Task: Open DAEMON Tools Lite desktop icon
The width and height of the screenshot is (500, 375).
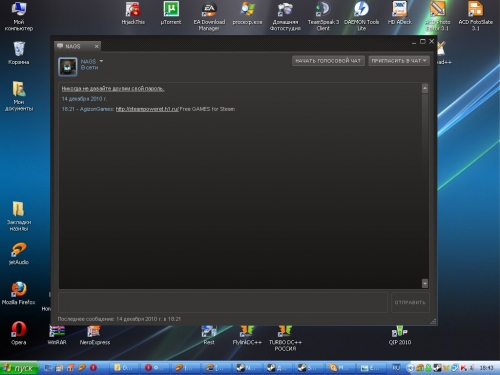Action: pos(362,16)
